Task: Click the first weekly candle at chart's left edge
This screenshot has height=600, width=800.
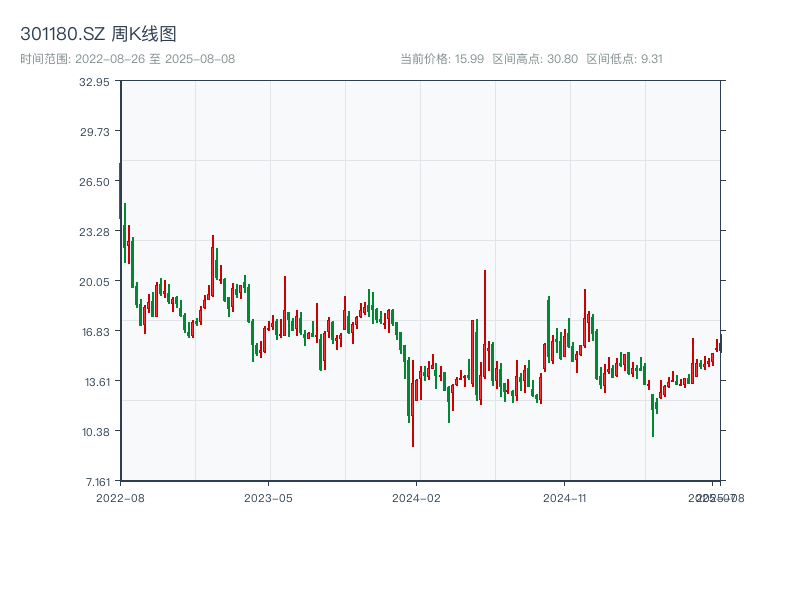Action: (120, 190)
